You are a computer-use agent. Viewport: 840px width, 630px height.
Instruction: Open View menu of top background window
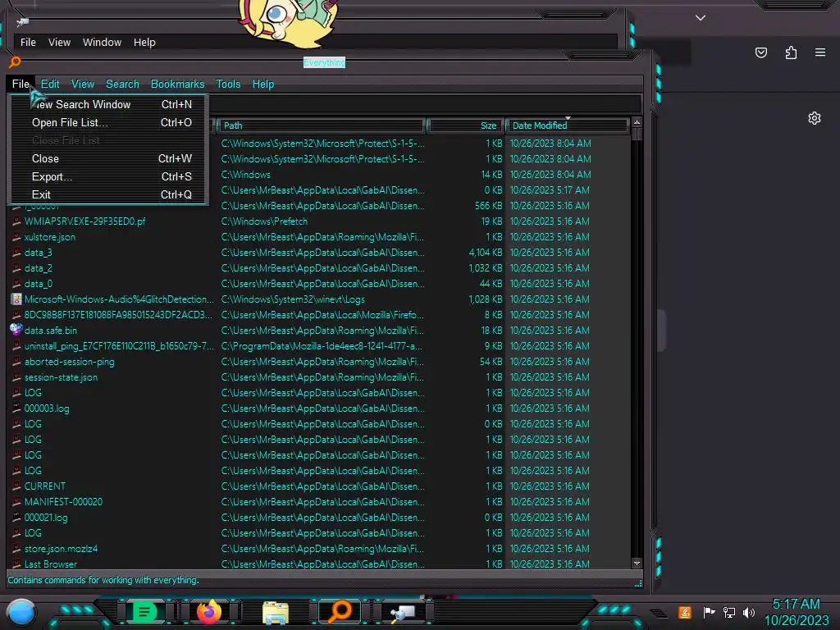(59, 43)
